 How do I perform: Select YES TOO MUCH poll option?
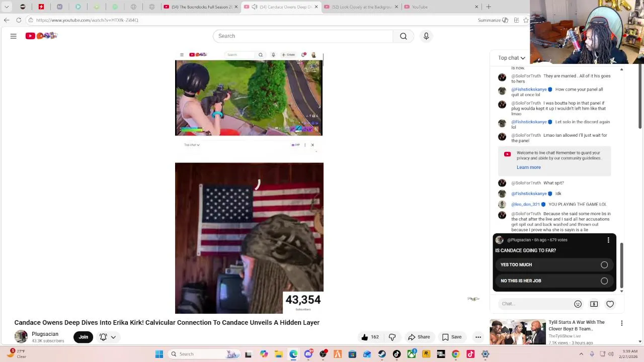click(x=554, y=264)
